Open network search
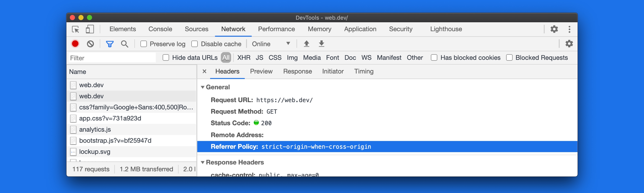Image resolution: width=644 pixels, height=193 pixels. pyautogui.click(x=125, y=44)
